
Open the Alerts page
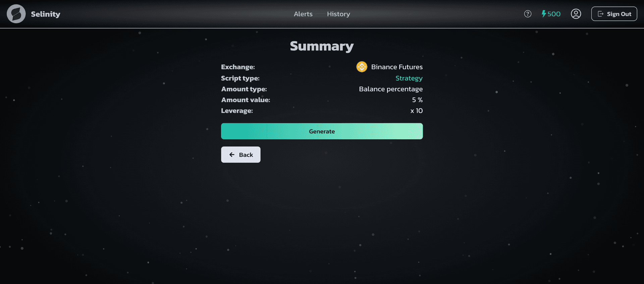click(303, 14)
